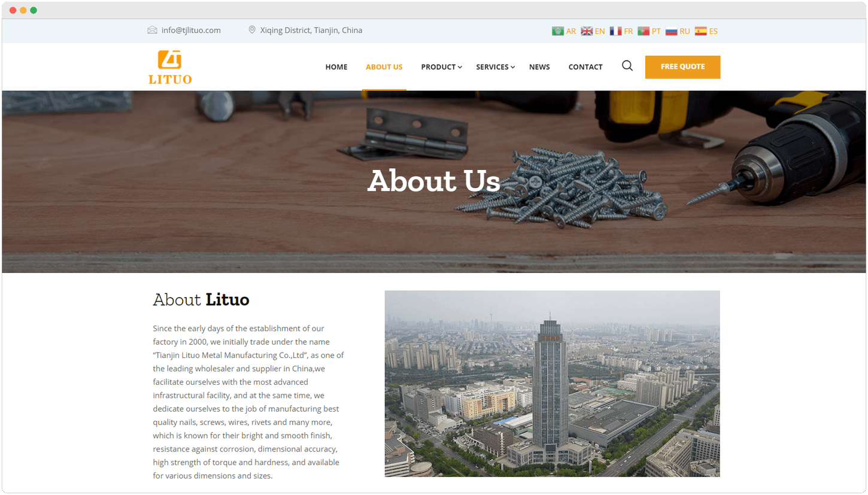Click the location pin icon
This screenshot has width=868, height=495.
click(252, 30)
